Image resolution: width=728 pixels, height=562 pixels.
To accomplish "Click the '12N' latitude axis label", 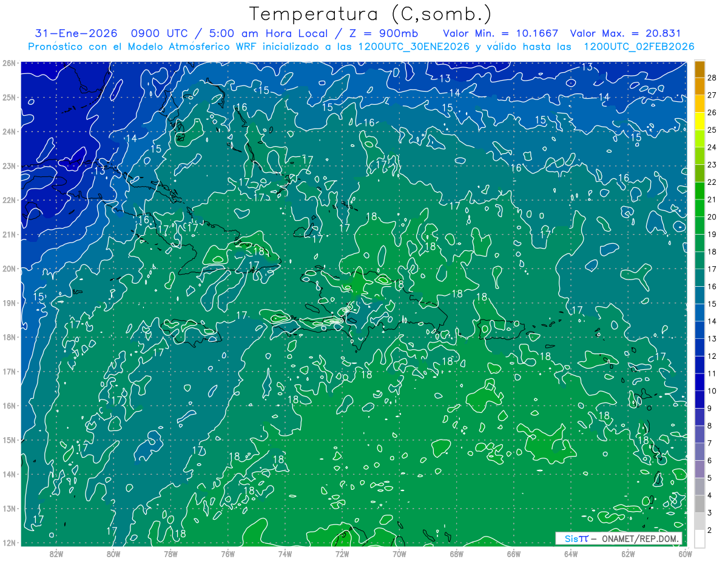I will point(9,543).
